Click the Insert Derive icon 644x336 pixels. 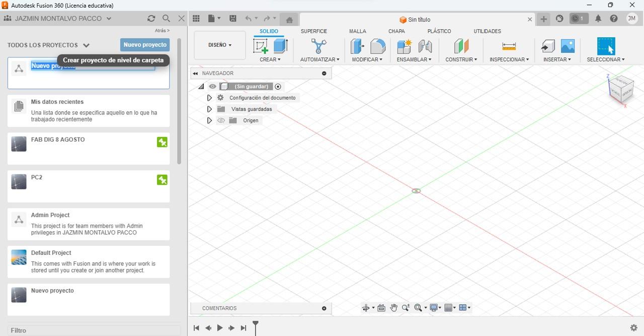click(x=548, y=46)
